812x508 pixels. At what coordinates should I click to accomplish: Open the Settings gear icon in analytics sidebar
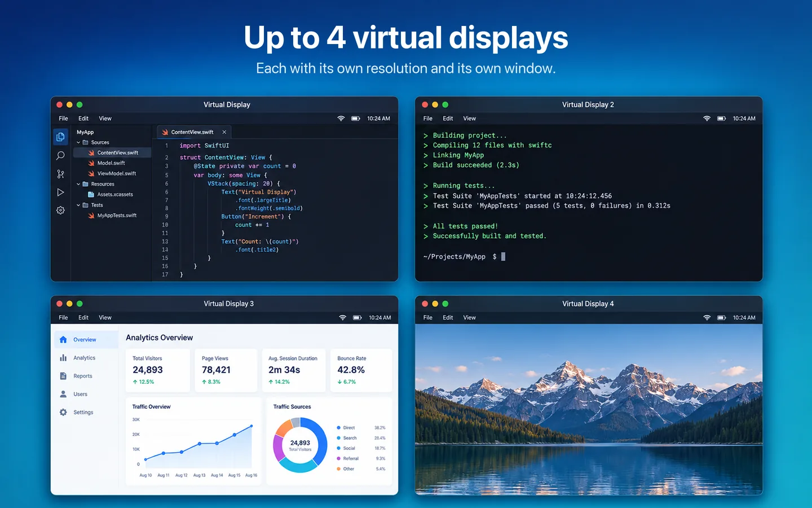point(63,412)
